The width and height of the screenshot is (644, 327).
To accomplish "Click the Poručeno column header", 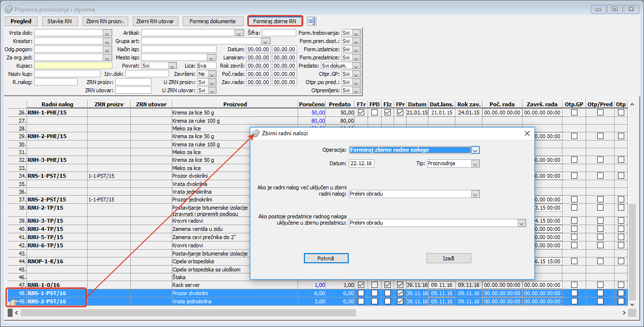I will click(312, 104).
